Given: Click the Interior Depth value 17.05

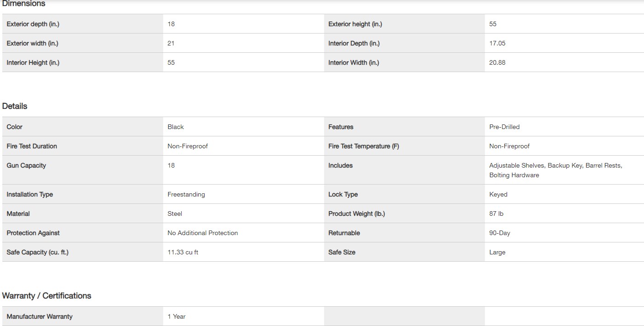Looking at the screenshot, I should [x=497, y=43].
